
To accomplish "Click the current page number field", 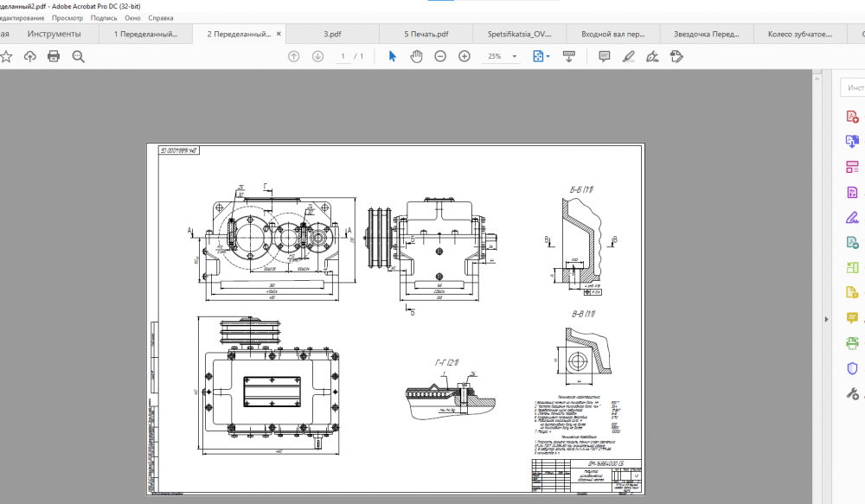I will (x=343, y=56).
